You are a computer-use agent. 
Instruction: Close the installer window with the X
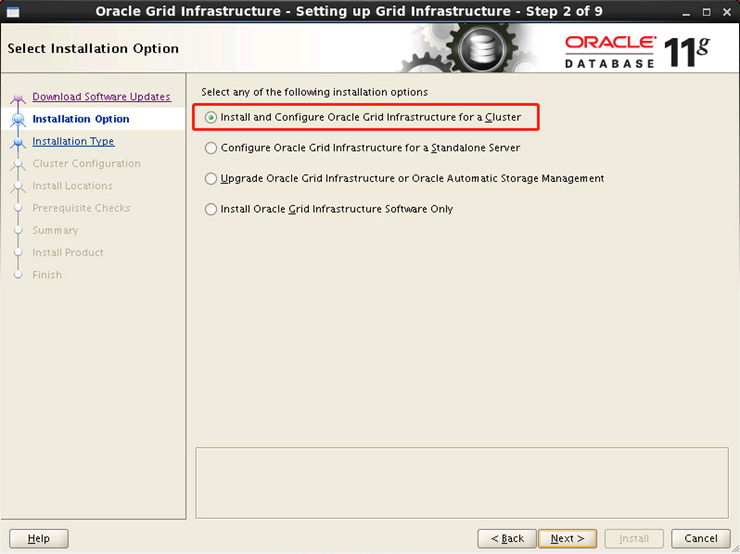(727, 12)
